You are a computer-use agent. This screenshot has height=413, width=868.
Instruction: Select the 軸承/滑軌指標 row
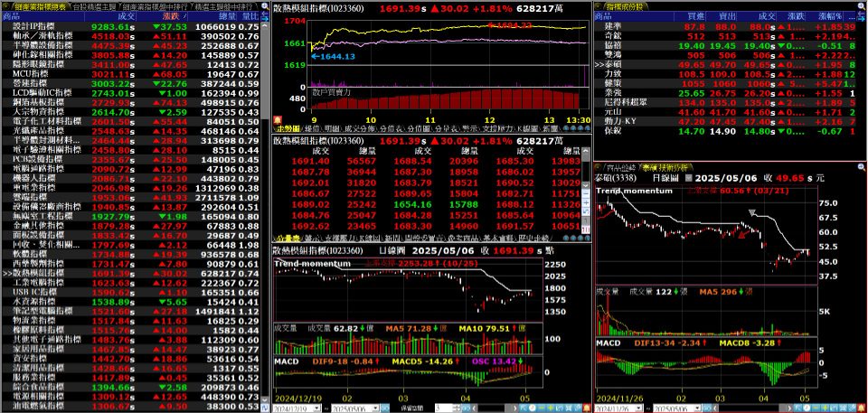coord(130,36)
